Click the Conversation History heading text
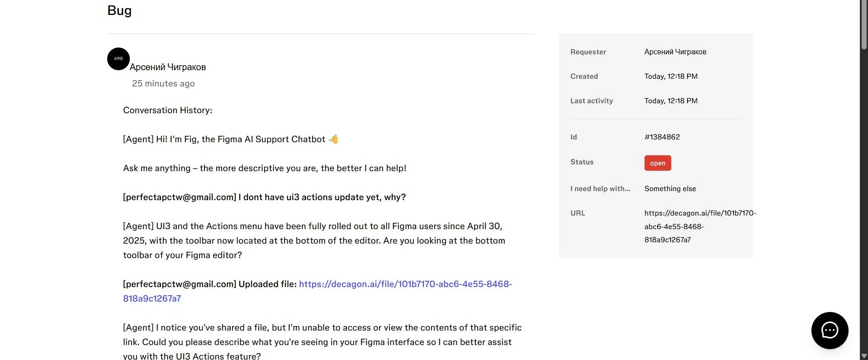 (x=167, y=110)
